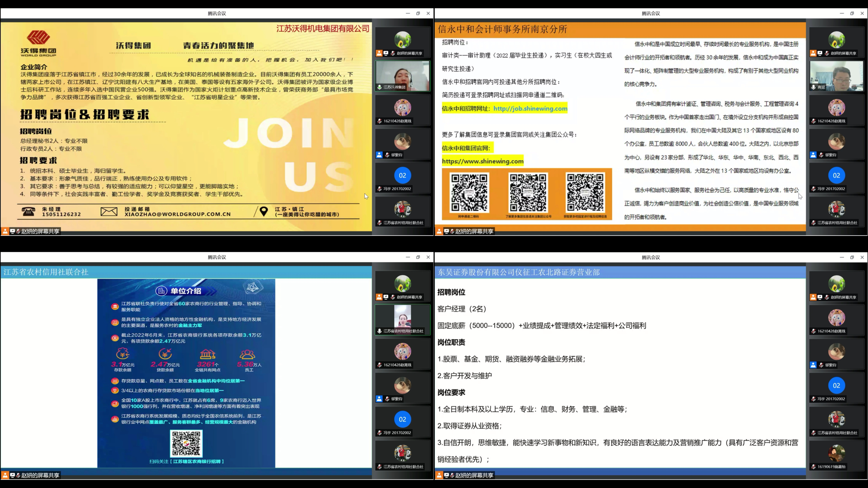This screenshot has width=868, height=488.
Task: Click the 3.1万亿元 存款余额 statistic icon
Action: click(x=123, y=354)
